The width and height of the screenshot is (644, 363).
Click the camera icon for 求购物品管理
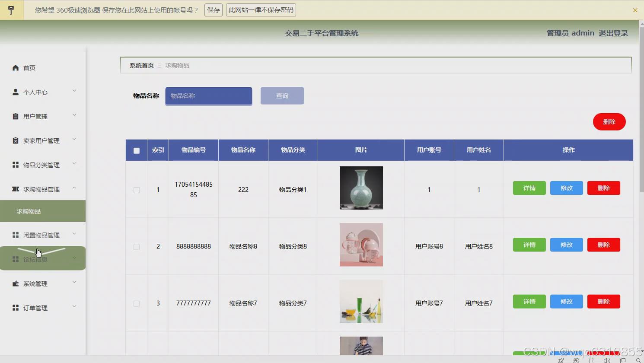pos(16,189)
